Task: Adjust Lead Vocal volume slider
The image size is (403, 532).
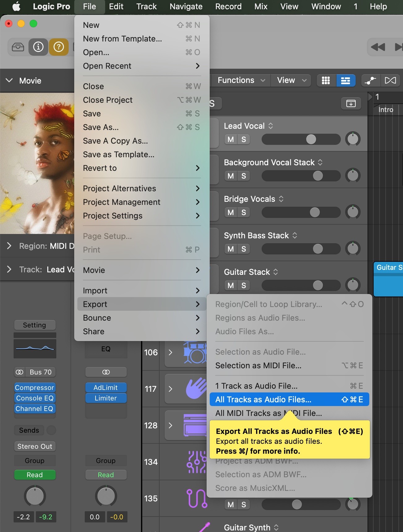Action: tap(301, 139)
